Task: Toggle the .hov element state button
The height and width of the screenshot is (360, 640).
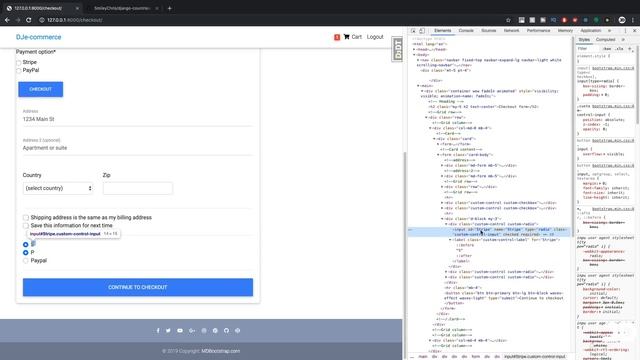Action: (x=607, y=49)
